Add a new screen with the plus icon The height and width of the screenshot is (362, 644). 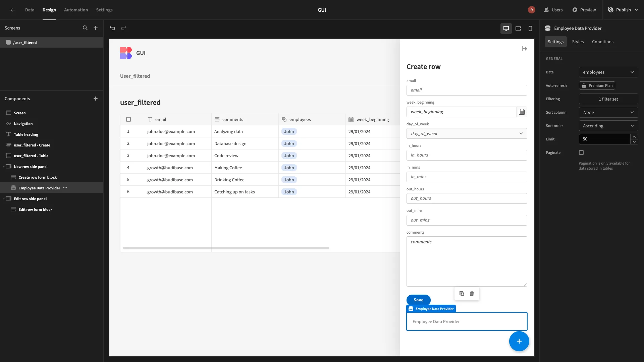96,28
